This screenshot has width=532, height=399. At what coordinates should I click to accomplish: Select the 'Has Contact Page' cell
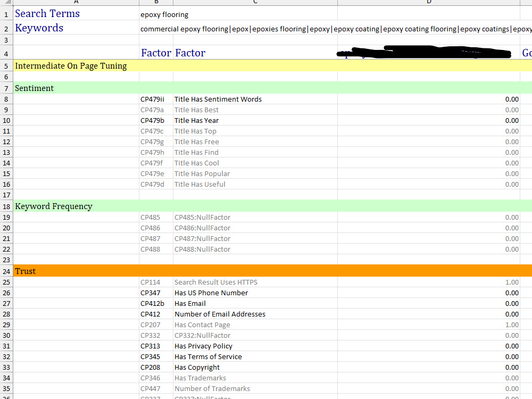pos(255,325)
